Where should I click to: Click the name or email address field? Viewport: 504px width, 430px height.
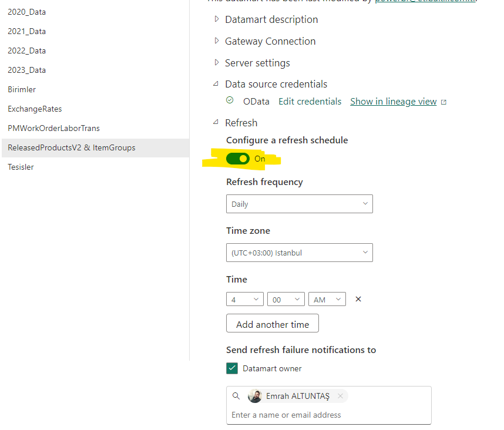[x=286, y=415]
